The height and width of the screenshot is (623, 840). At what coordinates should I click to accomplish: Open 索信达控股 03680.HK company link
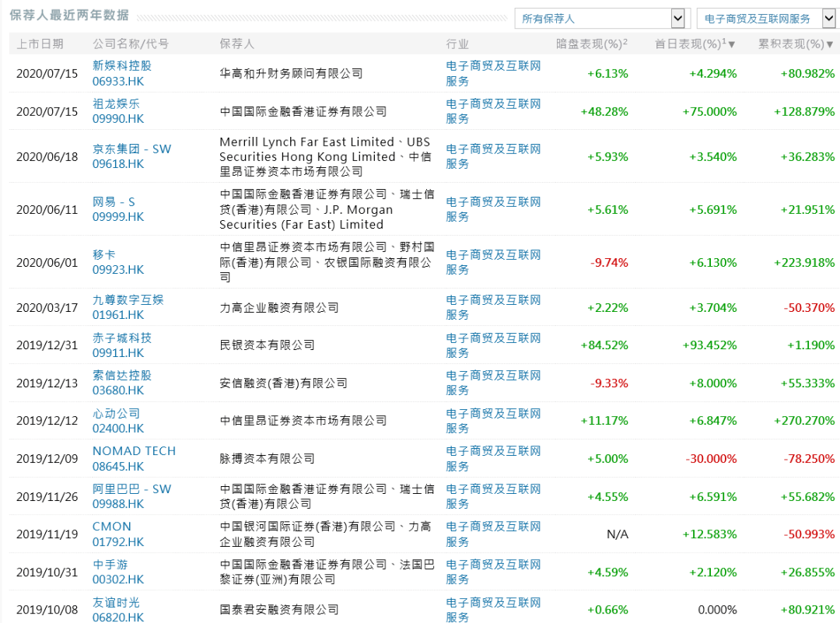pyautogui.click(x=122, y=383)
